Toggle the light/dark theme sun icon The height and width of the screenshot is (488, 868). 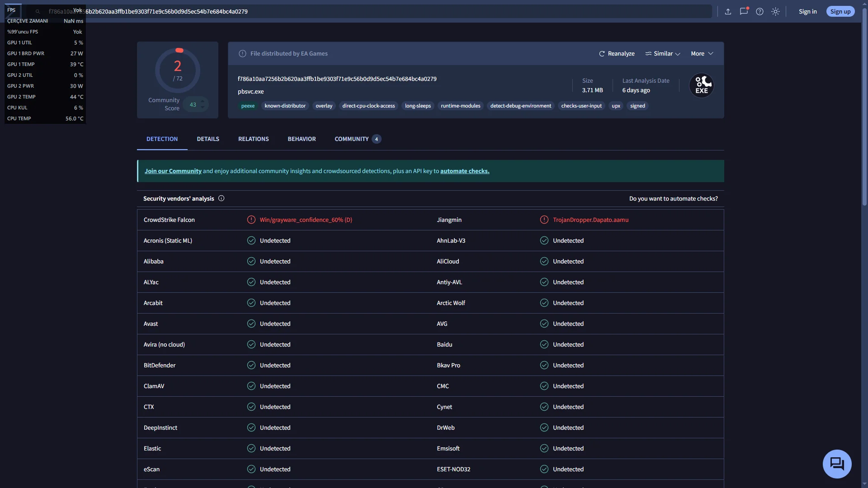tap(775, 12)
